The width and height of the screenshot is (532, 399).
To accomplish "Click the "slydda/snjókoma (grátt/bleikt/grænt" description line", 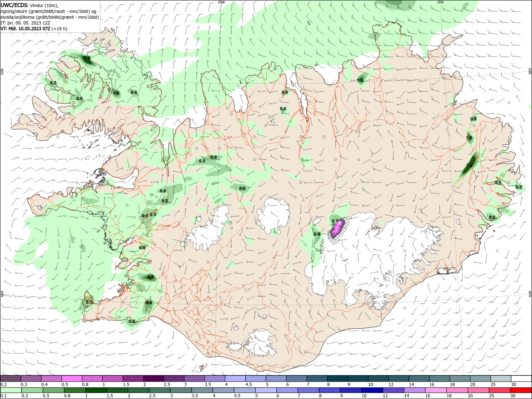I will coord(49,17).
